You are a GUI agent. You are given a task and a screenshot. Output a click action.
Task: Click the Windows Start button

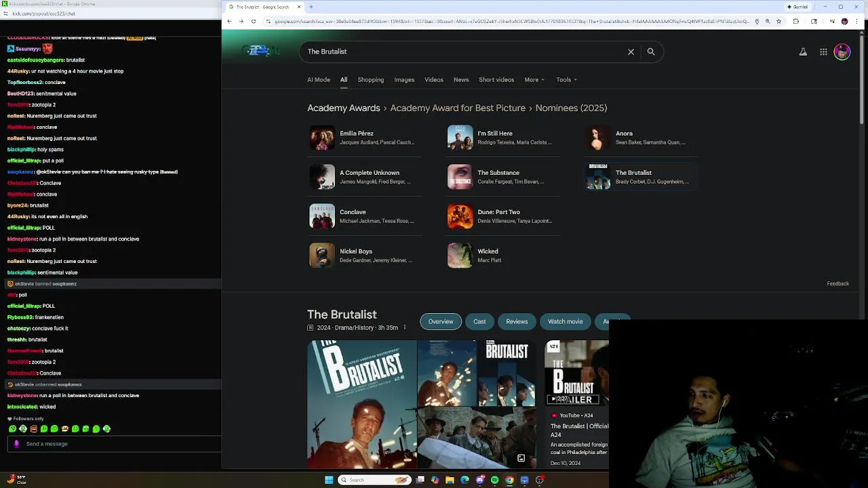point(329,480)
